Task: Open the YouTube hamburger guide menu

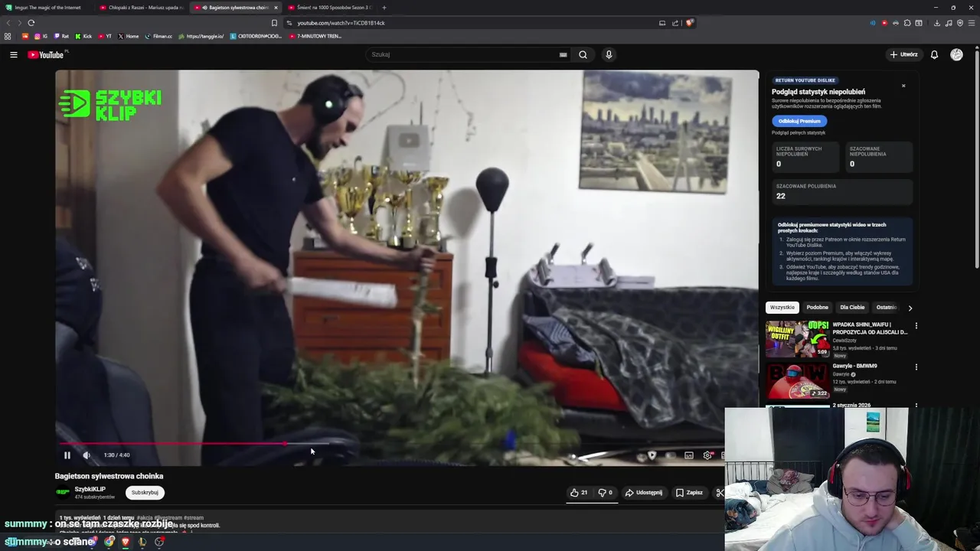Action: [x=13, y=54]
